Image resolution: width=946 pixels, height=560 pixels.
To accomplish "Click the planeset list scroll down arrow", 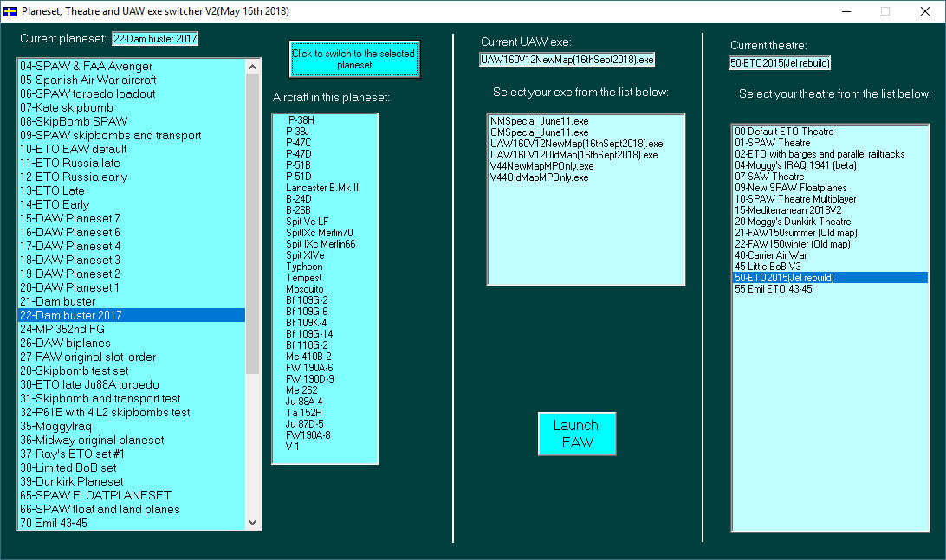I will point(252,523).
